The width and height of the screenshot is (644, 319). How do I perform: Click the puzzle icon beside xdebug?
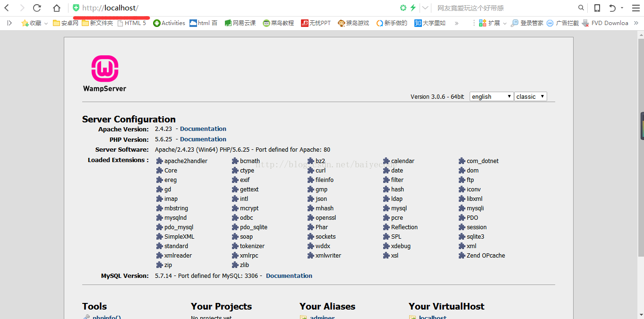[386, 246]
